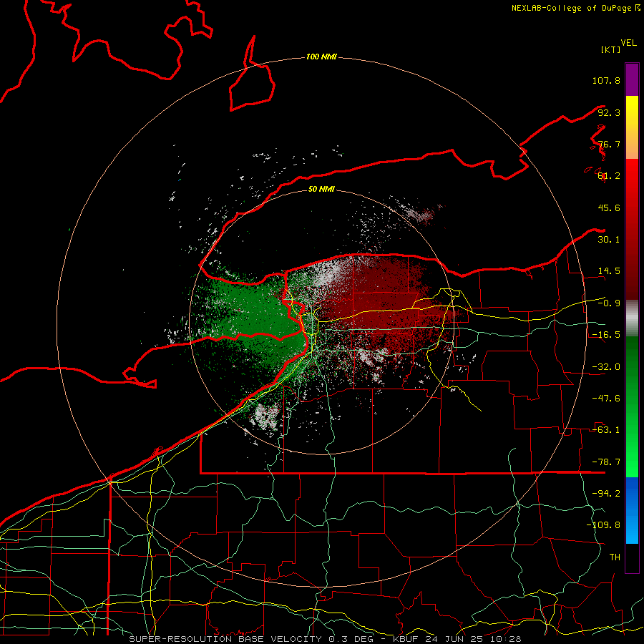Viewport: 644px width, 644px height.
Task: Click the 76.7 legend value
Action: coord(609,144)
